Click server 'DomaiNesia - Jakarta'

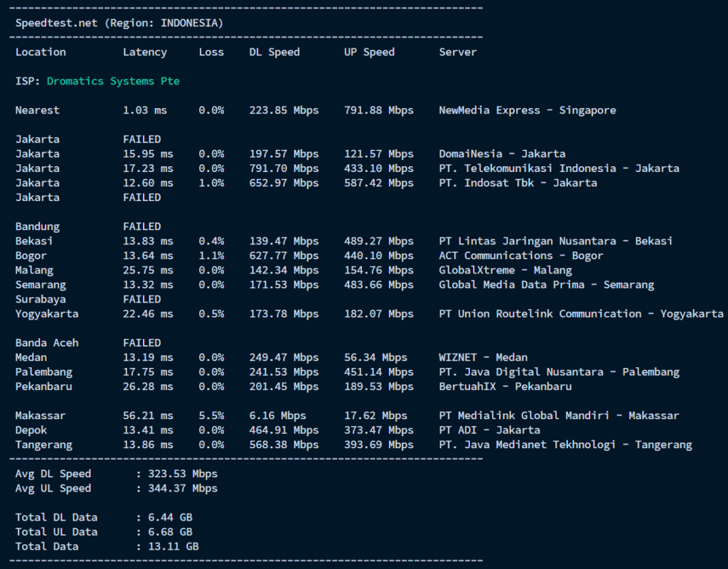(503, 154)
